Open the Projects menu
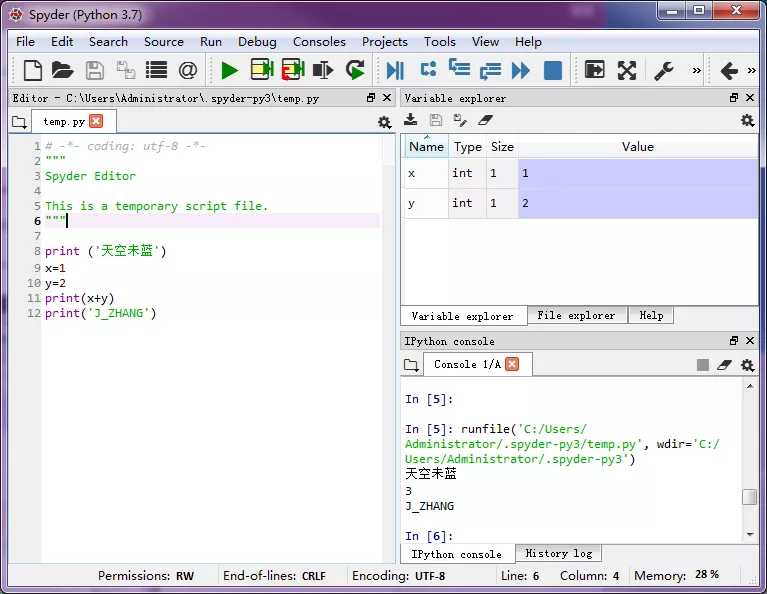The height and width of the screenshot is (594, 767). coord(384,42)
